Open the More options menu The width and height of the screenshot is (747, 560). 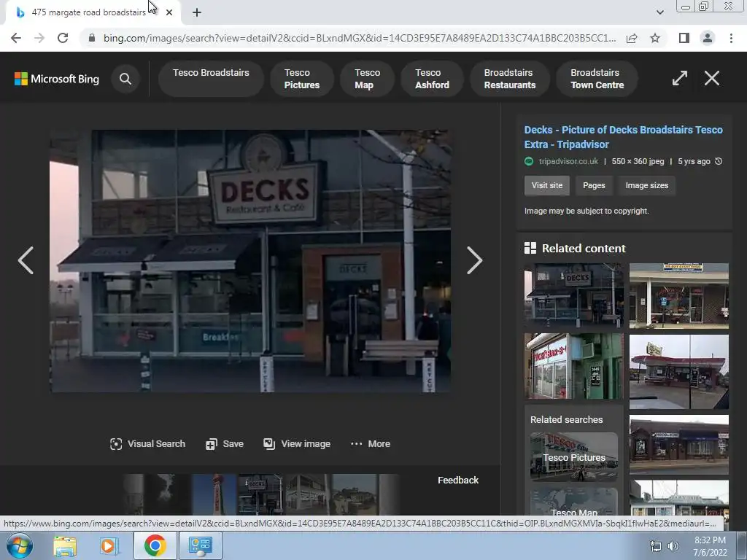[x=370, y=444]
